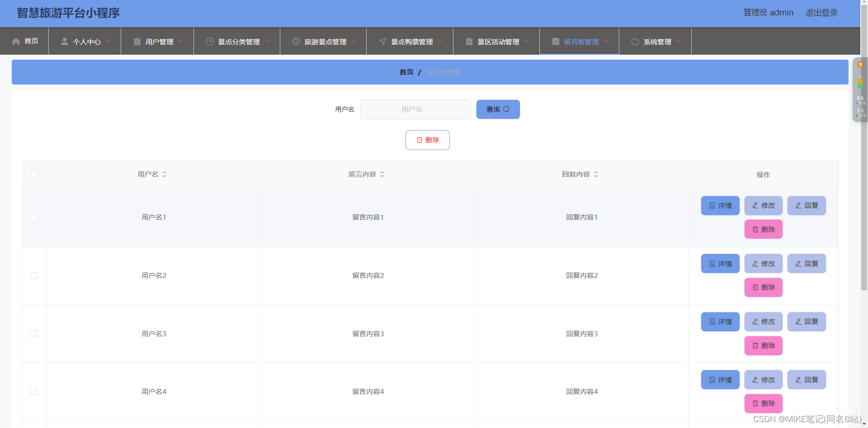Click the trash icon in 用户名4 删除 button

click(755, 404)
